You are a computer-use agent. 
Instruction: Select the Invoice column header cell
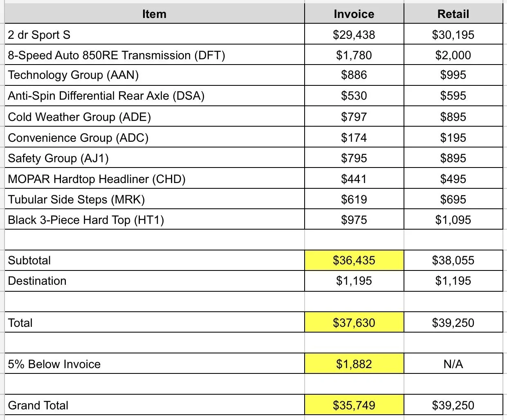tap(354, 14)
